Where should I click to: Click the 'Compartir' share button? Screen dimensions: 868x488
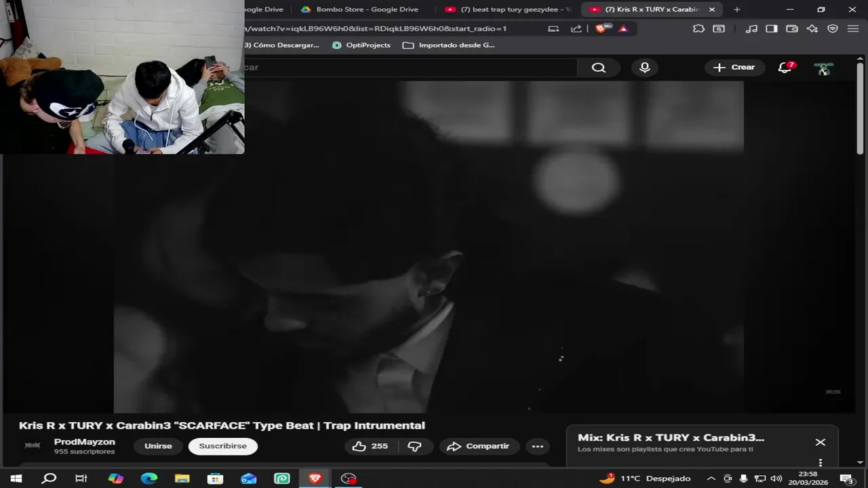(x=479, y=446)
